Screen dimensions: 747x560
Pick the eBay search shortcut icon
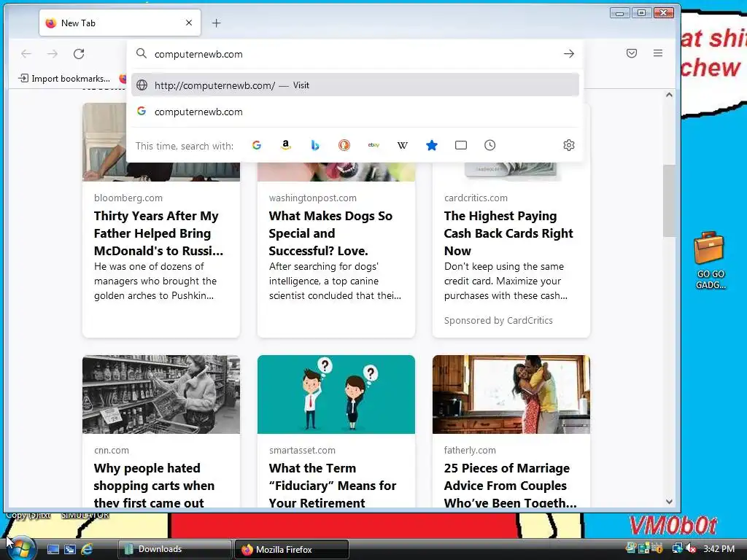[373, 145]
